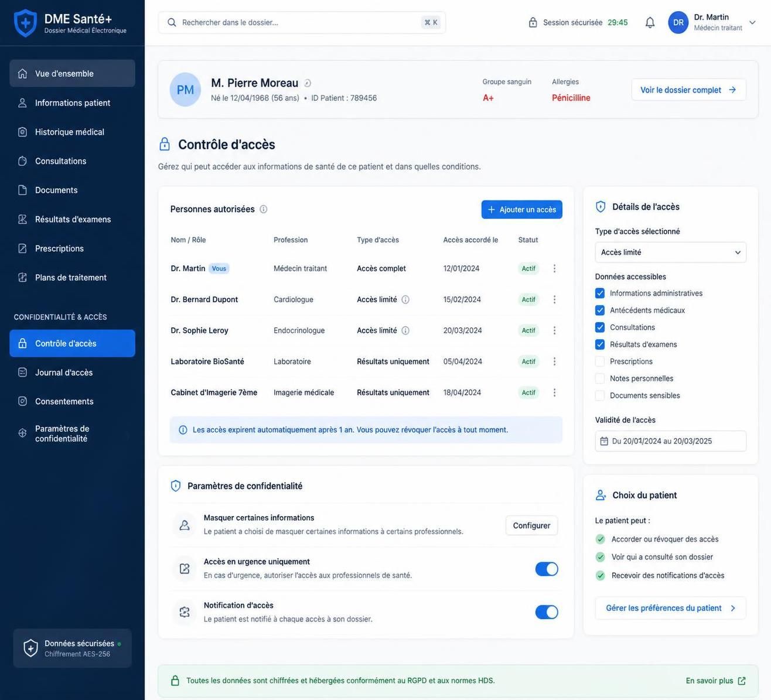
Task: Open Historique médical in sidebar
Action: [72, 132]
